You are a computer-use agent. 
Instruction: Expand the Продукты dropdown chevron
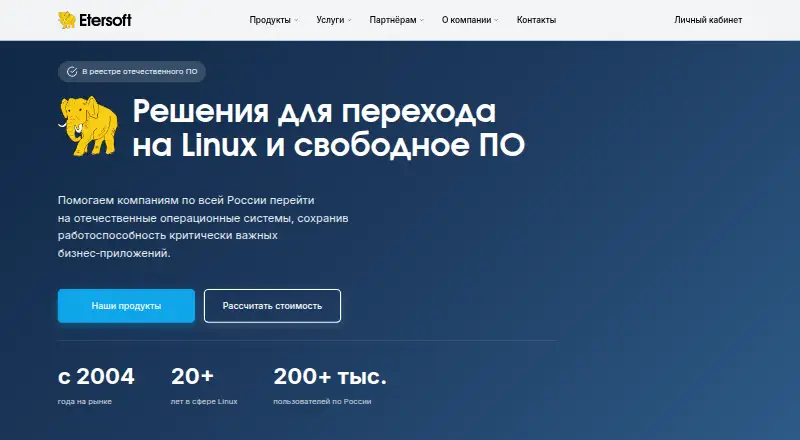[296, 20]
